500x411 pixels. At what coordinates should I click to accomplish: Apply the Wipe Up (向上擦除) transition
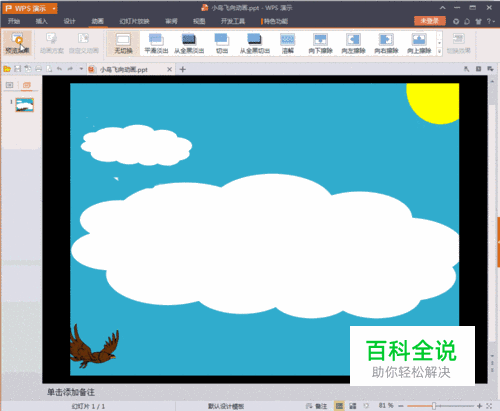point(419,43)
